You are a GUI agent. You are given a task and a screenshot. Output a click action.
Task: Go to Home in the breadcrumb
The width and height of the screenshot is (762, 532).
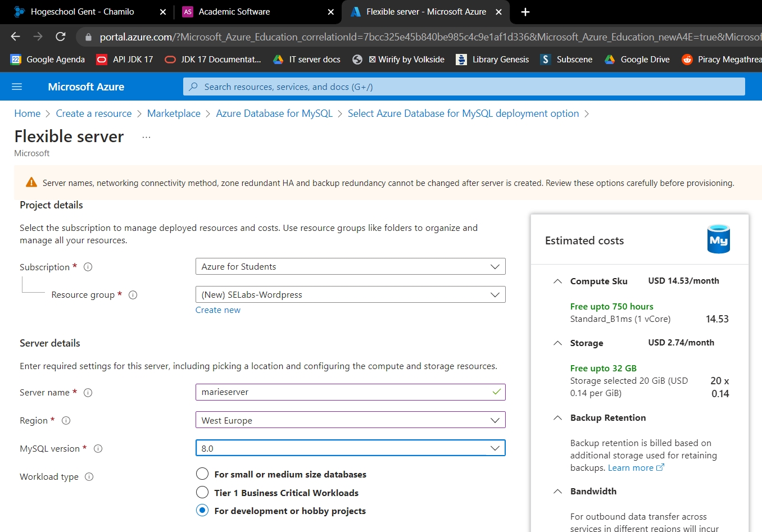coord(28,113)
